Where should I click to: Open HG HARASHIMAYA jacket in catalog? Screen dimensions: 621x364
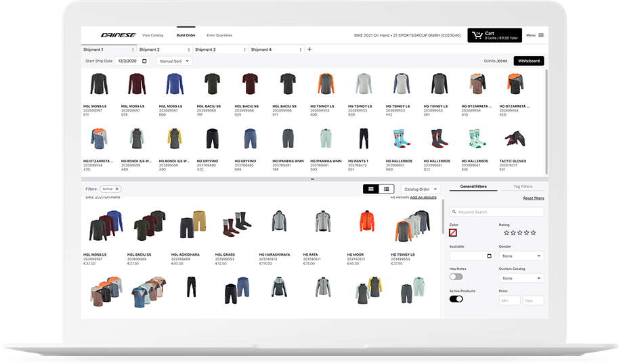point(279,221)
